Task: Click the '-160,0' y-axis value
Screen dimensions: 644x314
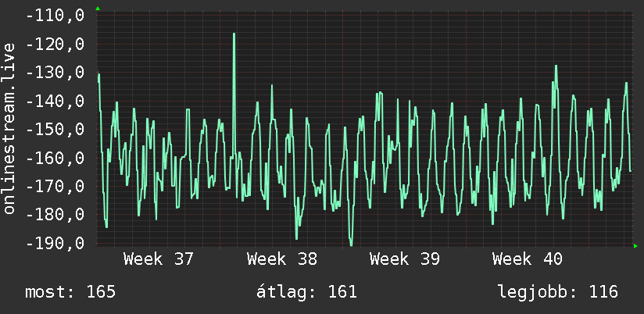Action: point(55,158)
